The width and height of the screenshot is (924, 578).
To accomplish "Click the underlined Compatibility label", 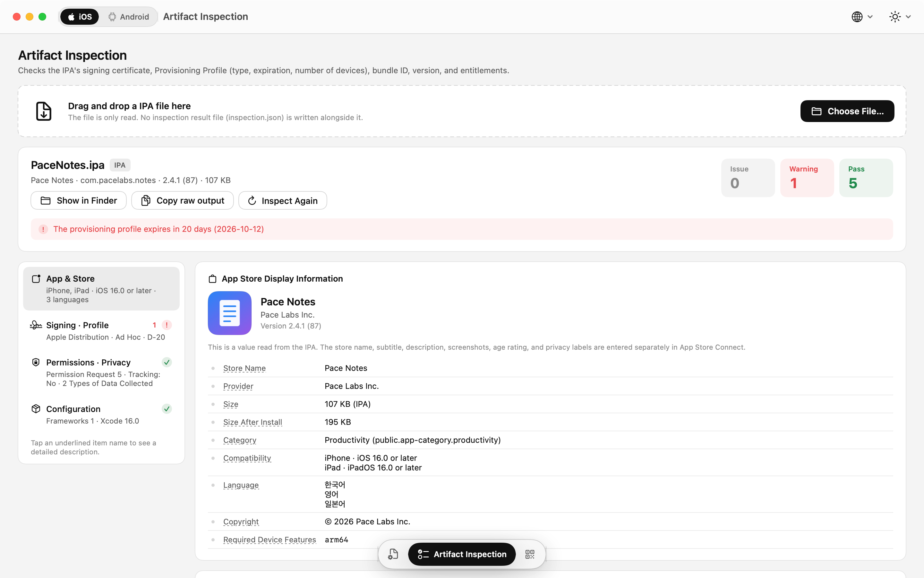I will [x=247, y=458].
